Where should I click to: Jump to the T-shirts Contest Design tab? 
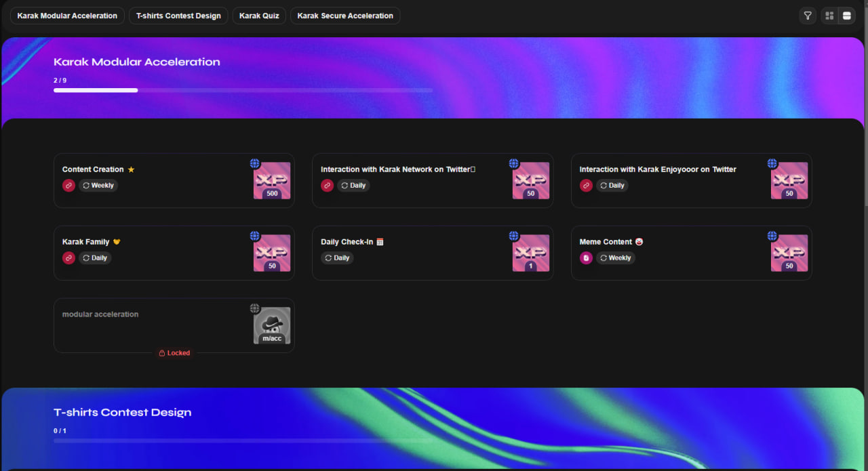(178, 16)
